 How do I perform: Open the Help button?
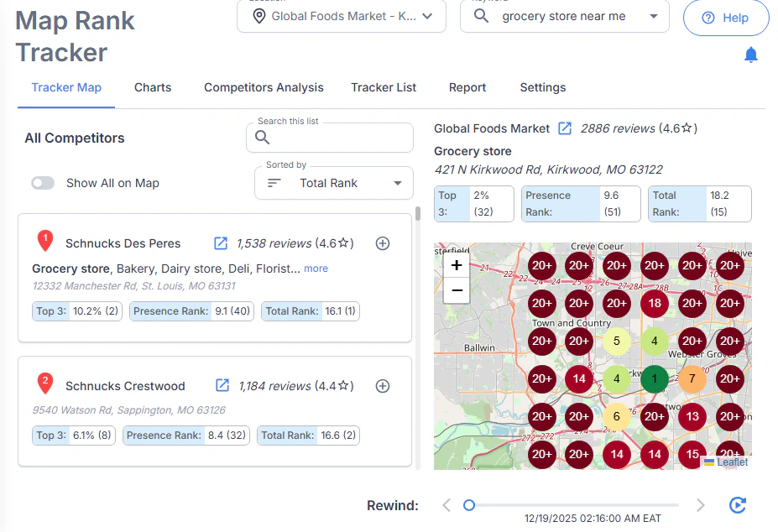click(725, 18)
